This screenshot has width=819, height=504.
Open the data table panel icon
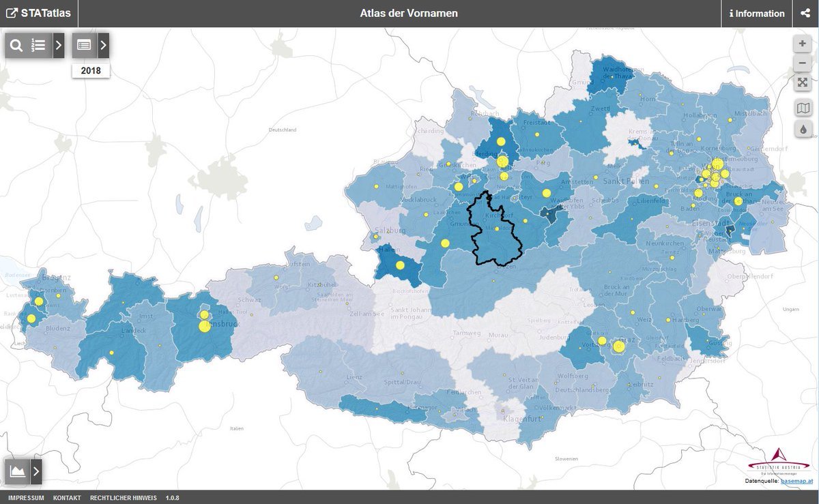84,46
